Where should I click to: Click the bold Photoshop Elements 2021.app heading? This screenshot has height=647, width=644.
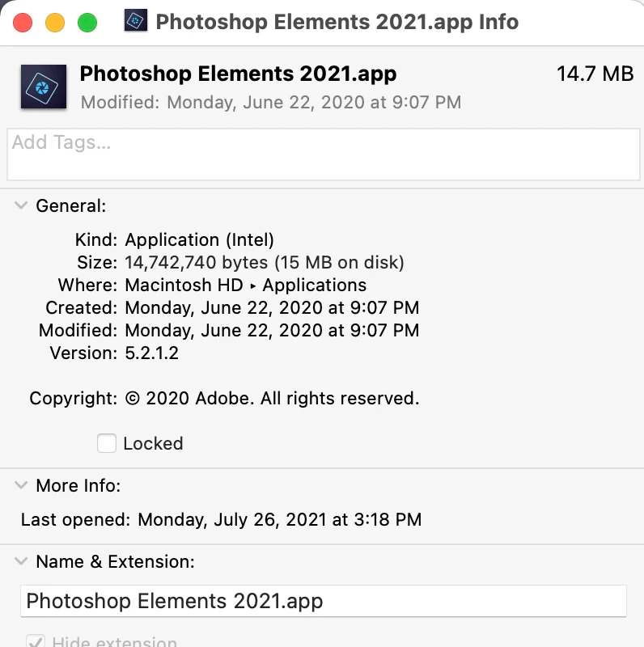coord(238,74)
